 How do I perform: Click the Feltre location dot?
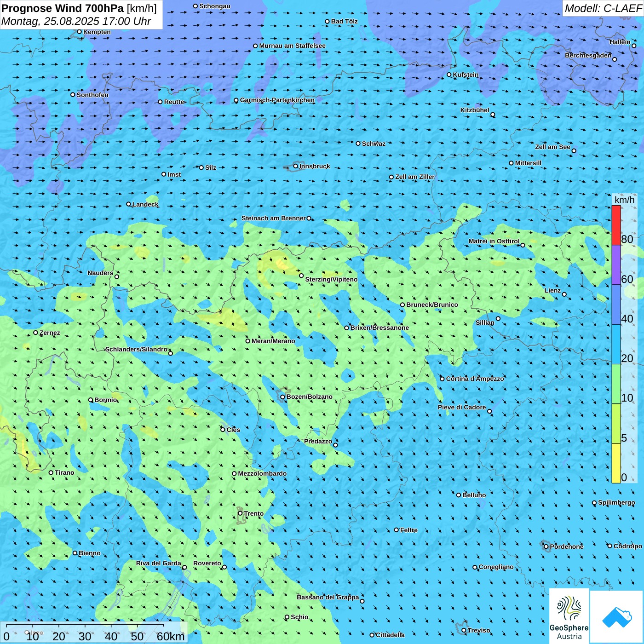coord(397,530)
